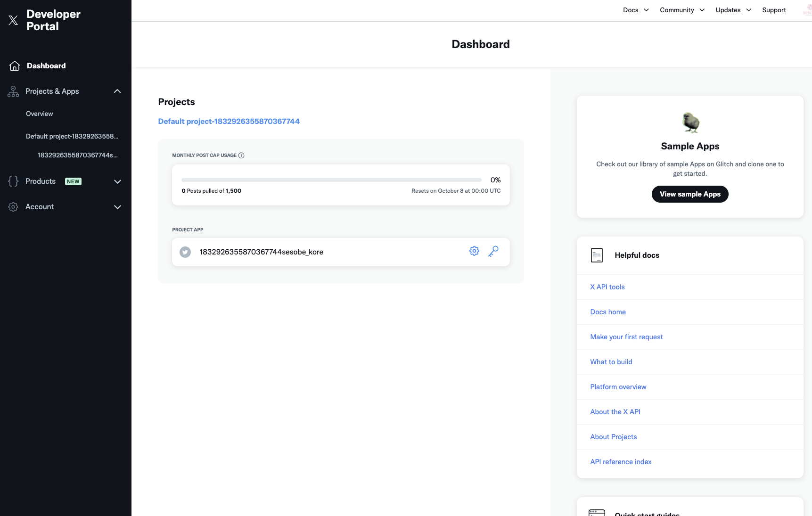Image resolution: width=812 pixels, height=516 pixels.
Task: Click 'Resets on October 8 at 00:00 UTC' text
Action: point(456,191)
